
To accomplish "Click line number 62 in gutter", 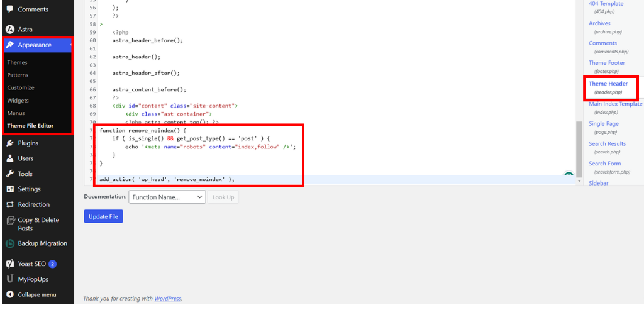I will point(92,57).
